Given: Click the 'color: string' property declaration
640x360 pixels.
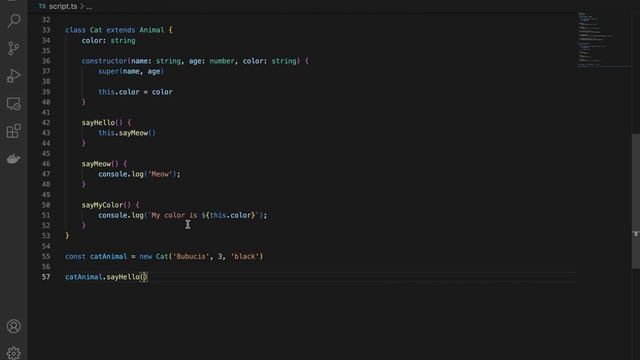Looking at the screenshot, I should pyautogui.click(x=108, y=40).
